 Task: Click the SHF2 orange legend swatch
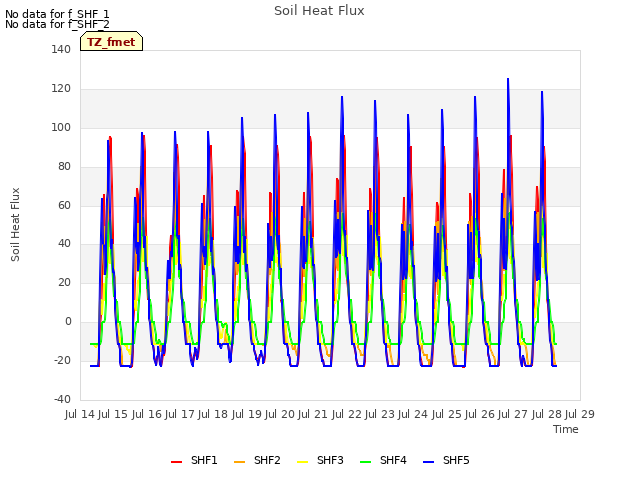(x=240, y=461)
